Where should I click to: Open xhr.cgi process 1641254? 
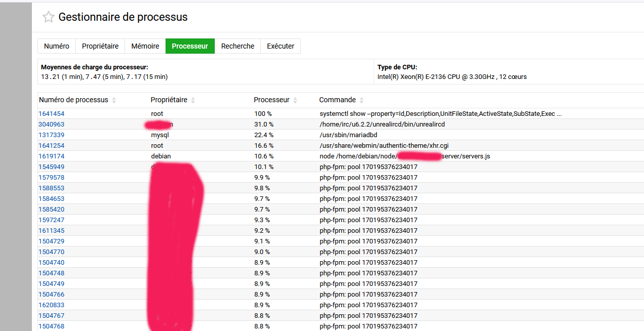coord(52,146)
